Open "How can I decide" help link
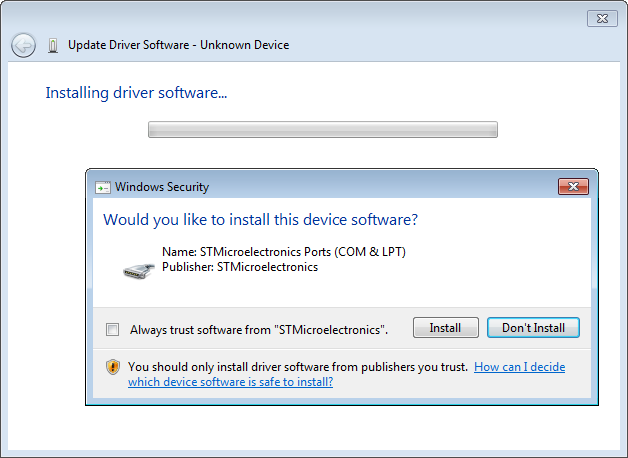Viewport: 628px width, 458px height. tap(519, 367)
